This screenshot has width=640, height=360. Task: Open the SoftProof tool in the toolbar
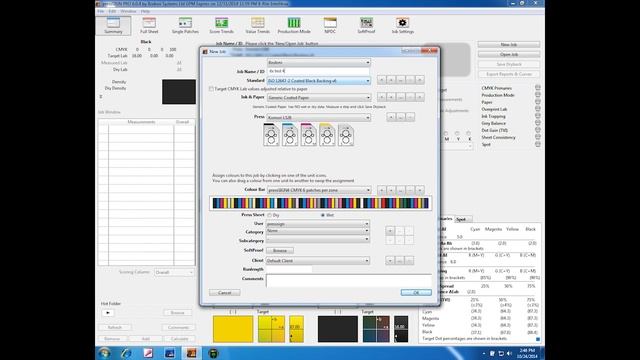pos(366,25)
